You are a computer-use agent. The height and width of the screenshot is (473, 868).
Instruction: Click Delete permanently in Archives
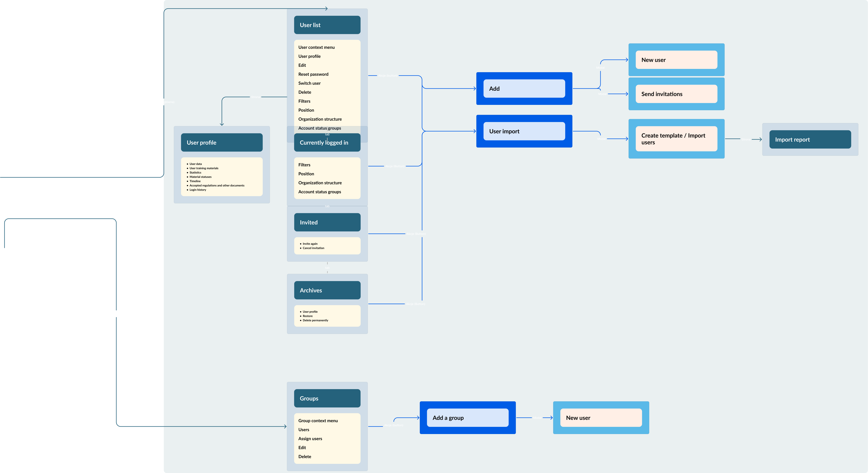315,320
